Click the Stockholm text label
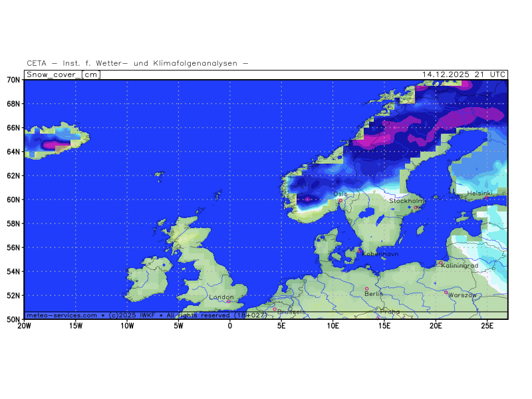532x399 pixels. 406,200
